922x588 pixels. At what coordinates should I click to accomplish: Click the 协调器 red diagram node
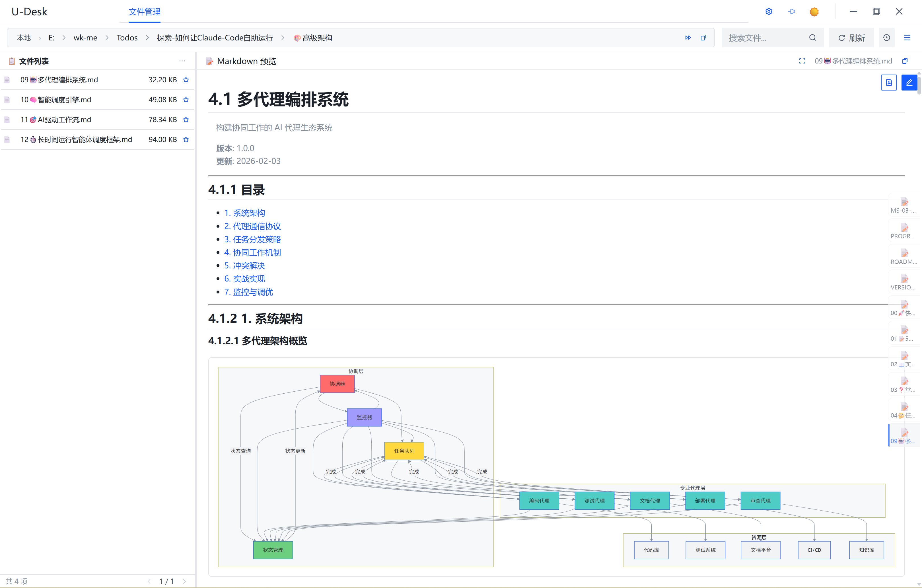click(x=337, y=383)
